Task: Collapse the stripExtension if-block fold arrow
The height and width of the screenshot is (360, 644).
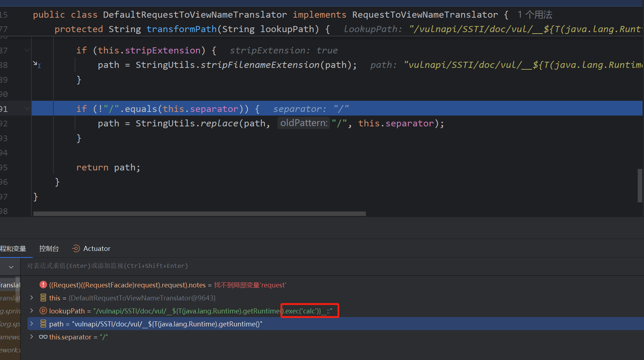Action: click(x=27, y=50)
